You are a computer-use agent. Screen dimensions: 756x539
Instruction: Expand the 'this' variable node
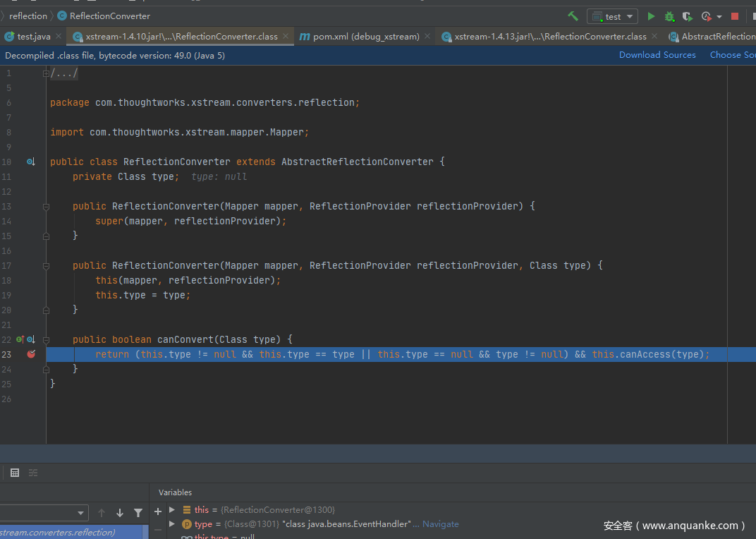[172, 509]
